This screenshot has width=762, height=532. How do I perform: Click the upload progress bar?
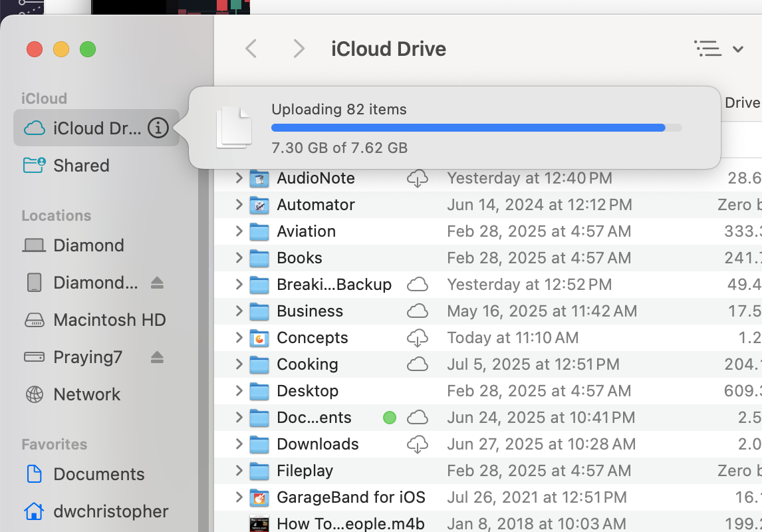477,128
